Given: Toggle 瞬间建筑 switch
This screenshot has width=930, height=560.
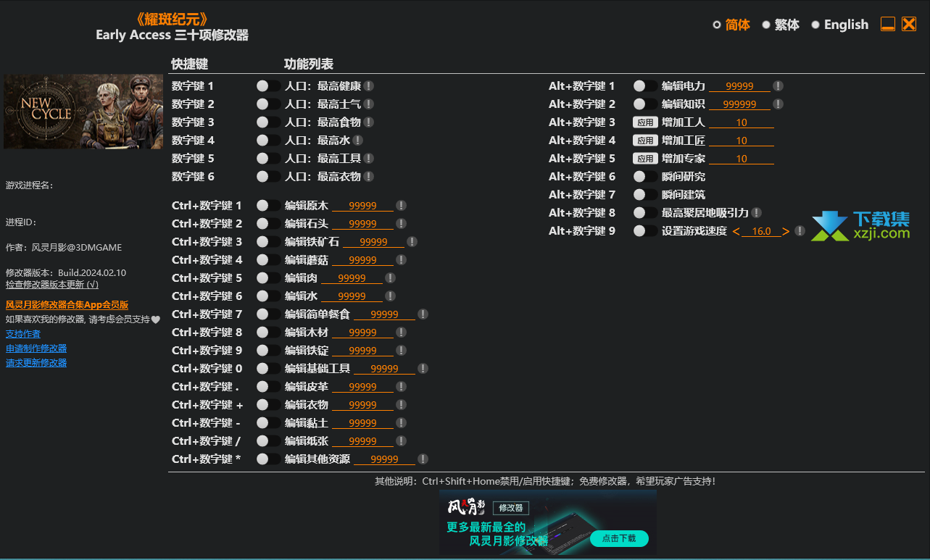Looking at the screenshot, I should coord(645,194).
